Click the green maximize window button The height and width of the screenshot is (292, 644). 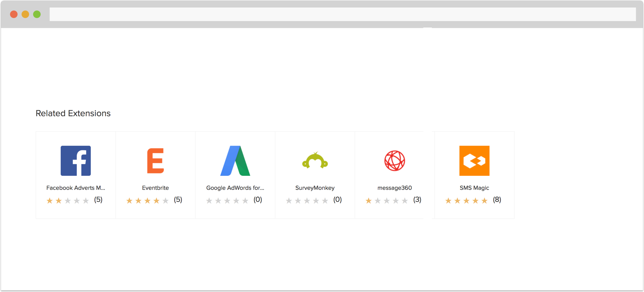pos(37,14)
